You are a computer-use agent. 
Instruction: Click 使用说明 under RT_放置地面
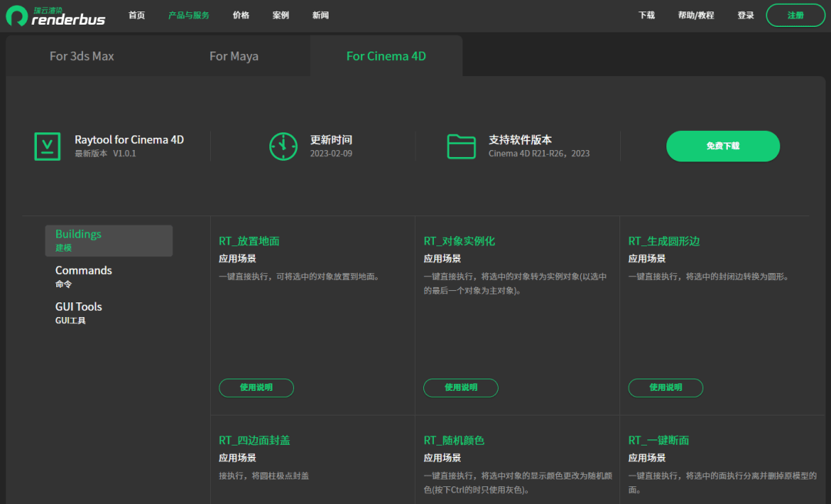tap(256, 388)
